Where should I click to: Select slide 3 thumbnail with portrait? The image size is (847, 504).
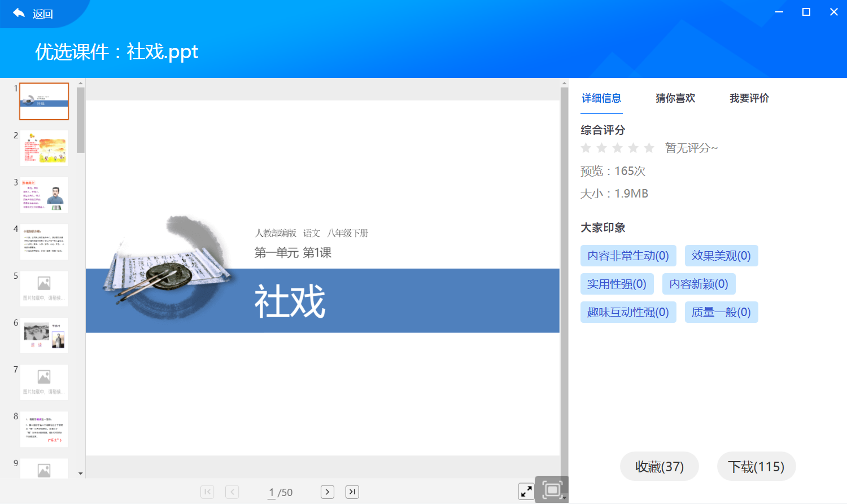click(44, 195)
